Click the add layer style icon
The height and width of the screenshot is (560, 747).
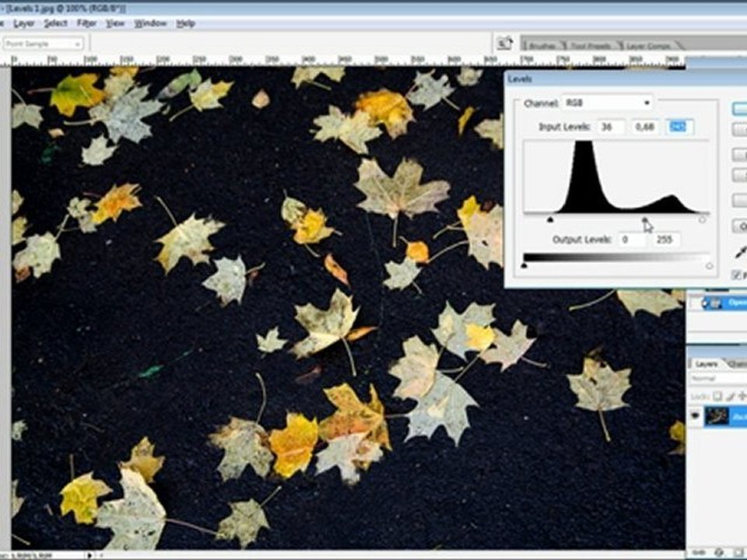click(x=720, y=552)
